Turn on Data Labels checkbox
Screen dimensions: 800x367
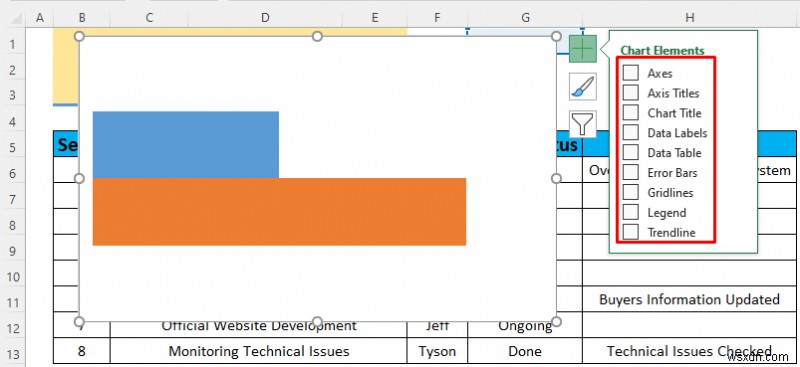coord(631,132)
